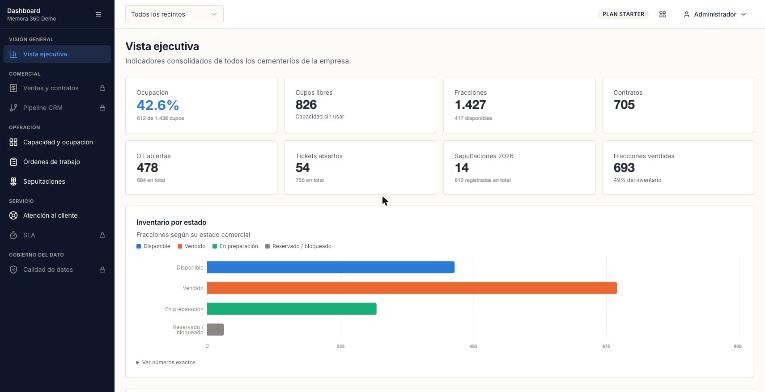765x392 pixels.
Task: Click the orange Vendido chart bar
Action: coord(412,288)
